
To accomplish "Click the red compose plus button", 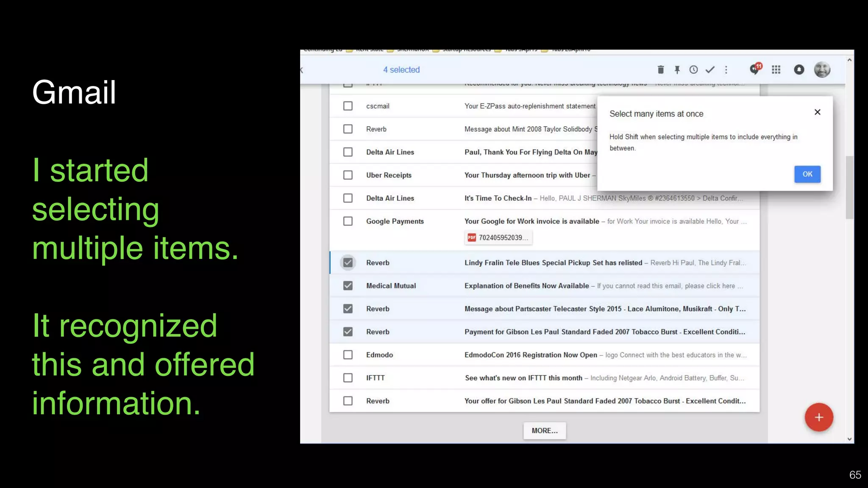I will tap(819, 417).
